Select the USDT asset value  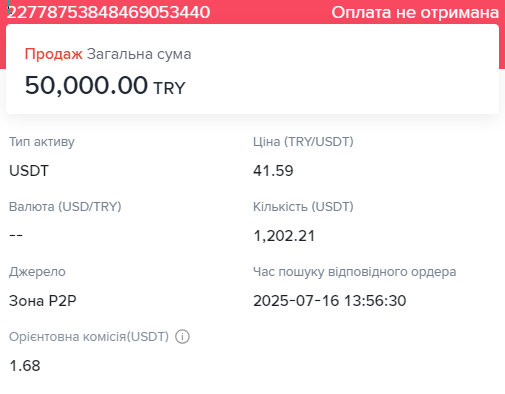(x=29, y=171)
